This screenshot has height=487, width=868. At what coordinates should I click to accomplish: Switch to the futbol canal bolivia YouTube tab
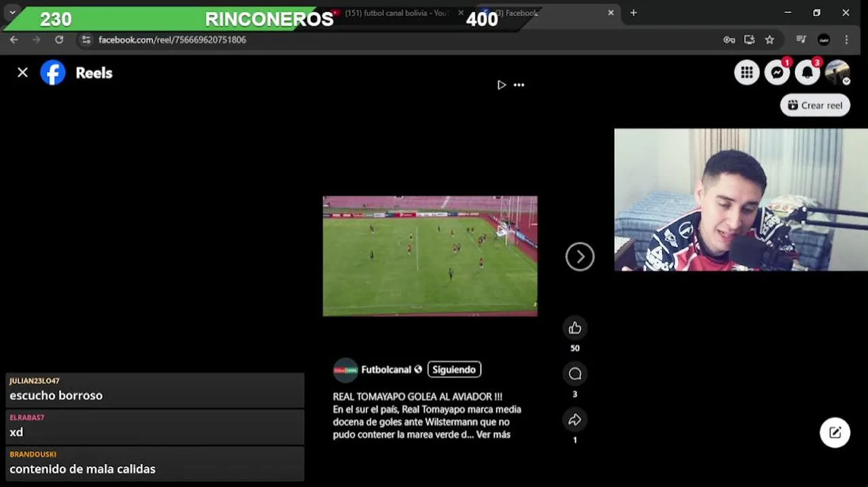395,13
